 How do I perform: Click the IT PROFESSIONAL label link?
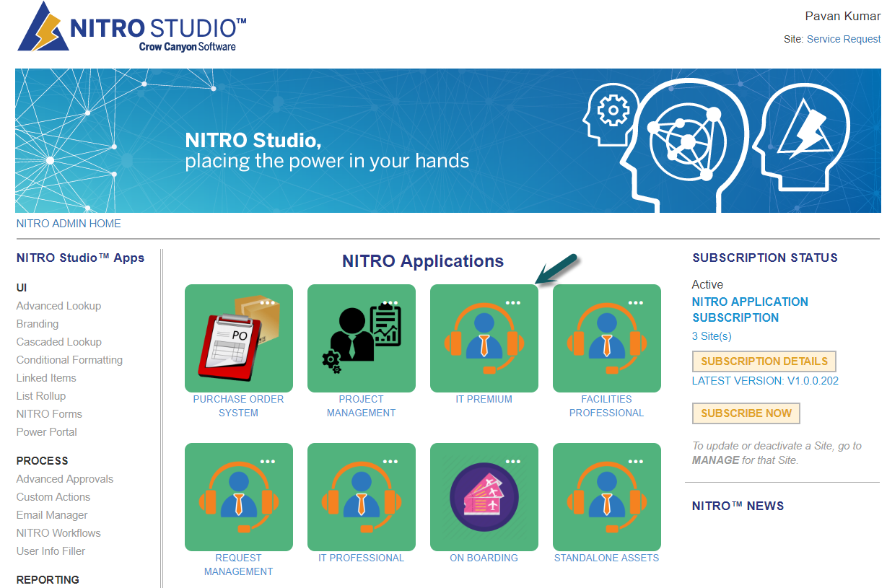pos(362,558)
